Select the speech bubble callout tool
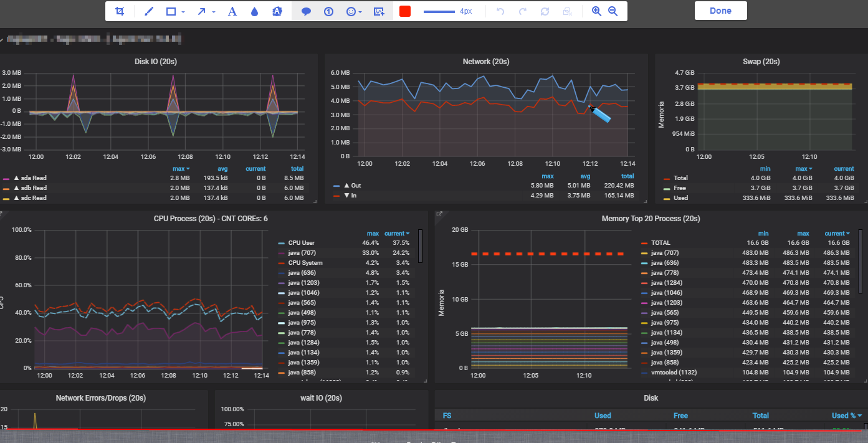Image resolution: width=868 pixels, height=443 pixels. click(306, 11)
